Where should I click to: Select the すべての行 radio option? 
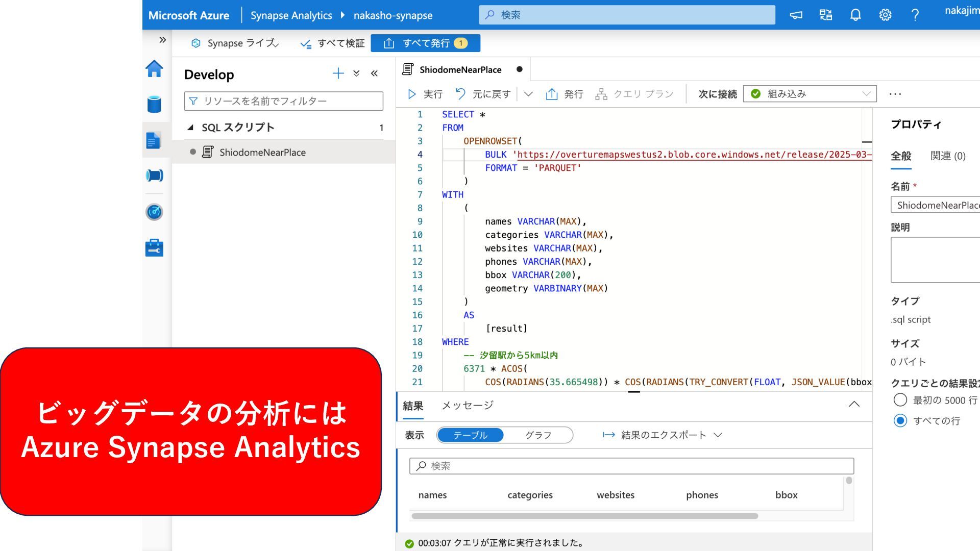[900, 420]
